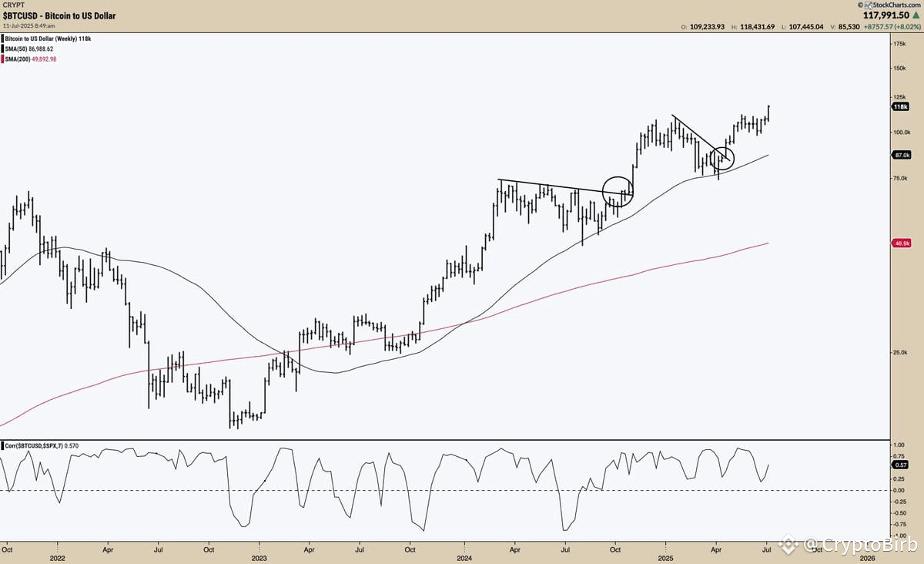Click the black '118k' current price tag
This screenshot has width=924, height=564.
[902, 106]
